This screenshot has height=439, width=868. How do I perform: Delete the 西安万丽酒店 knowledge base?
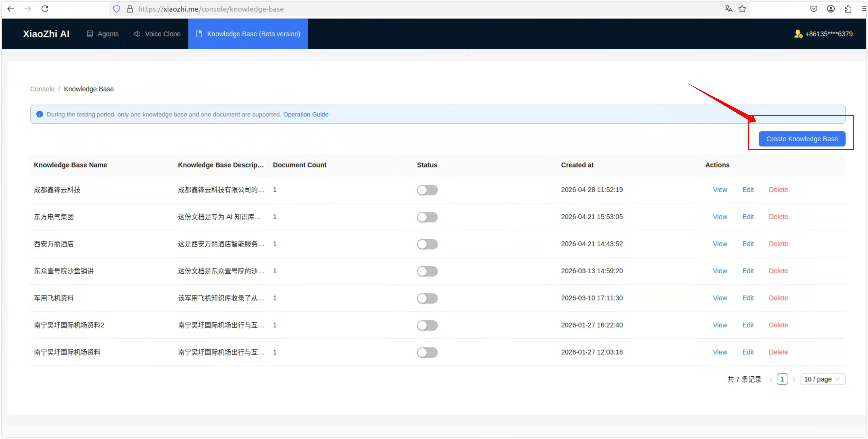click(778, 244)
